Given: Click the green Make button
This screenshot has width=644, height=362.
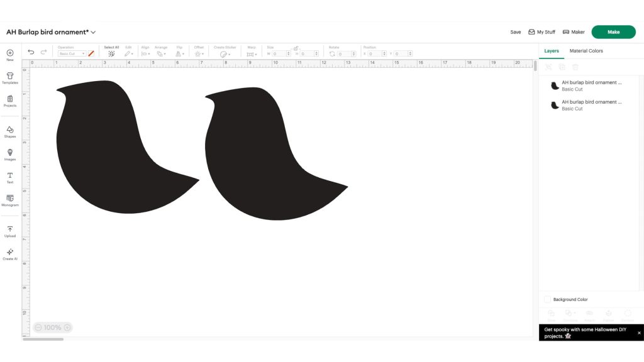Looking at the screenshot, I should tap(613, 32).
